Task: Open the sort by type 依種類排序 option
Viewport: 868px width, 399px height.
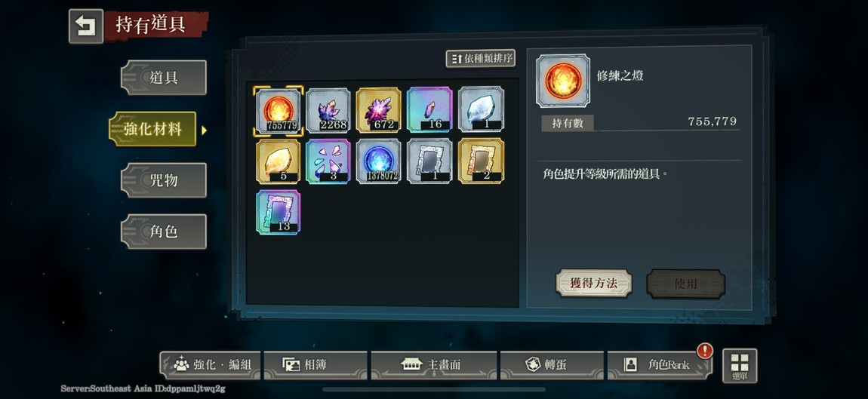Action: pos(481,59)
